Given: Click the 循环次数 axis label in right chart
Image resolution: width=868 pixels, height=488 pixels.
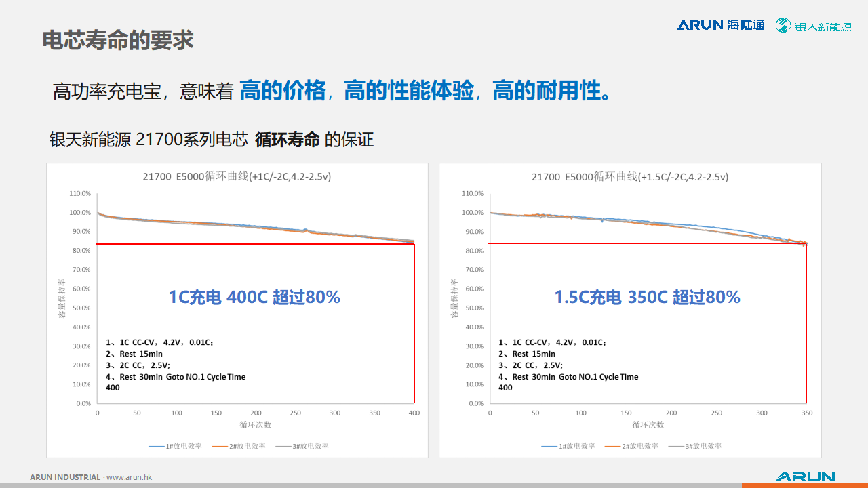Looking at the screenshot, I should [x=648, y=425].
